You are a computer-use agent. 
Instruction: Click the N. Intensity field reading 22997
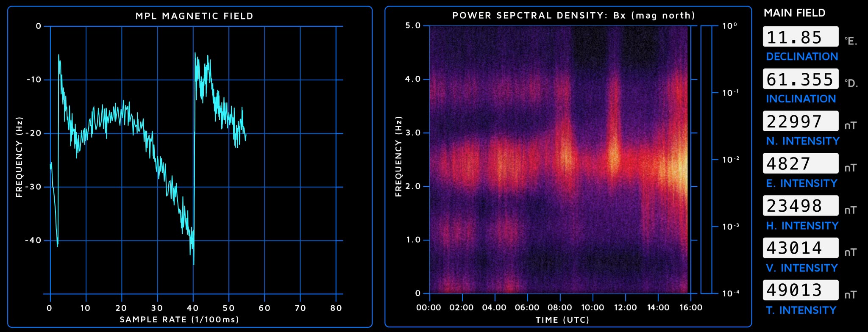pyautogui.click(x=800, y=122)
